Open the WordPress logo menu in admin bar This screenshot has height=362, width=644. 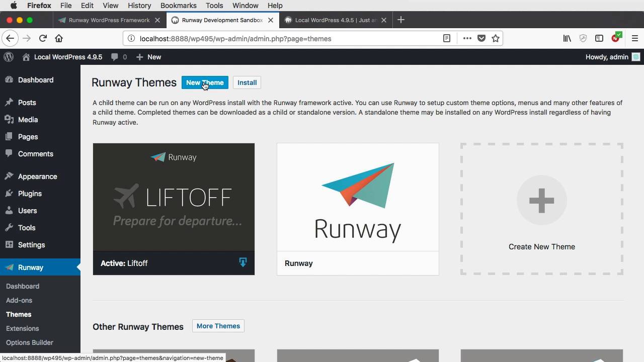(9, 57)
